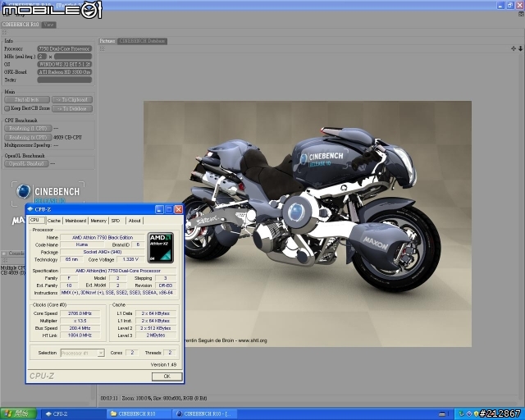The width and height of the screenshot is (525, 420).
Task: Click the Start all tests button
Action: tap(27, 100)
